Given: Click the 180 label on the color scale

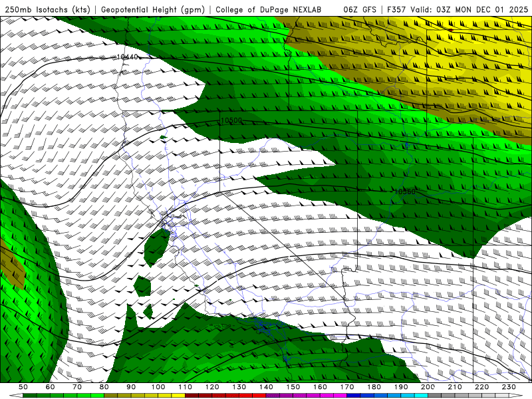Looking at the screenshot, I should (374, 387).
